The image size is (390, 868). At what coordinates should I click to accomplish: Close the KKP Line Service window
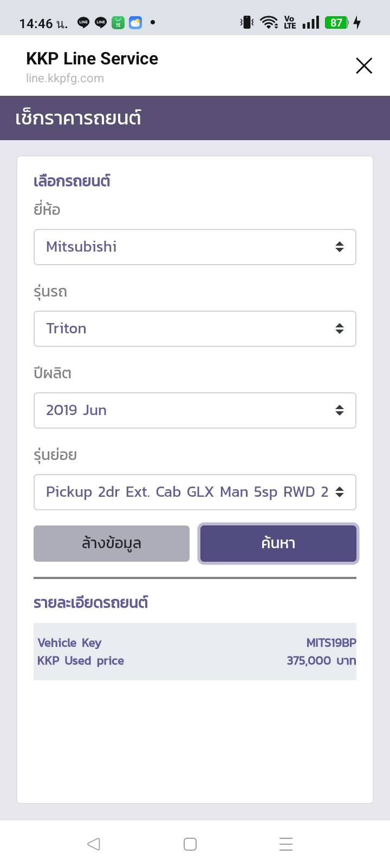tap(363, 66)
